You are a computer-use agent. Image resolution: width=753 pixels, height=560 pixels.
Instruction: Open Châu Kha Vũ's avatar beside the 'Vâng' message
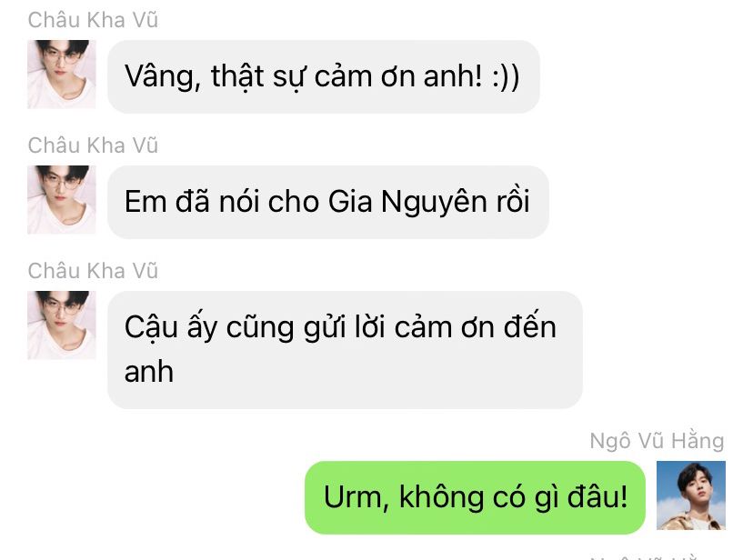[x=62, y=75]
